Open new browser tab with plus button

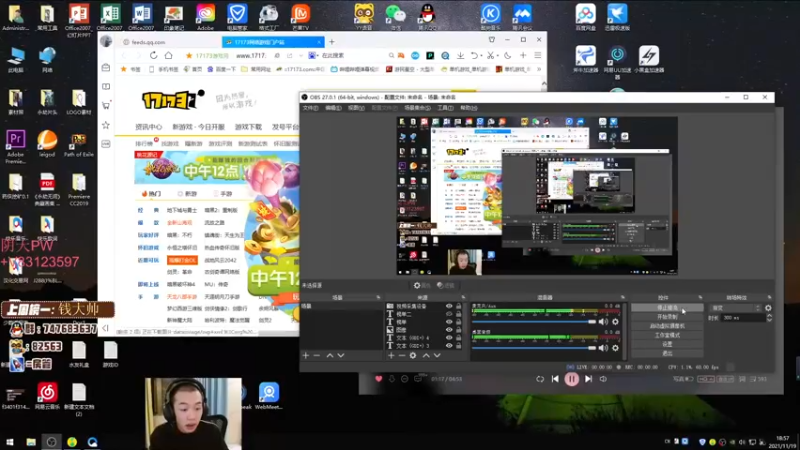point(332,42)
